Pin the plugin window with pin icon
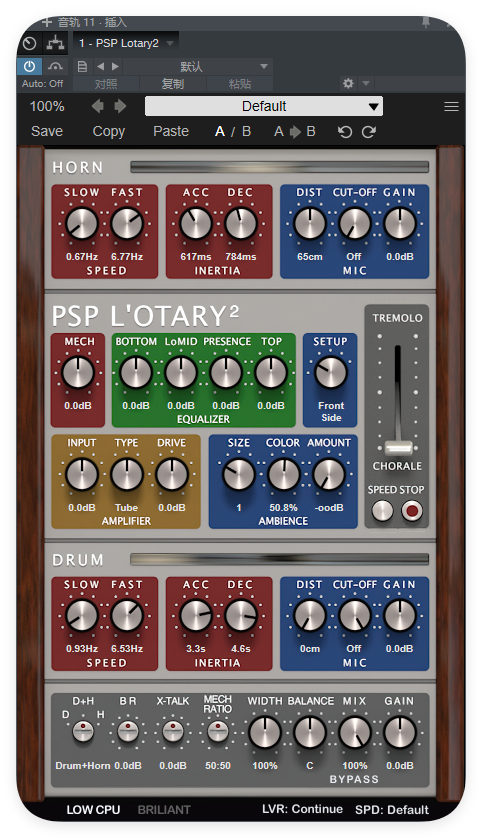The image size is (482, 838). pyautogui.click(x=426, y=22)
